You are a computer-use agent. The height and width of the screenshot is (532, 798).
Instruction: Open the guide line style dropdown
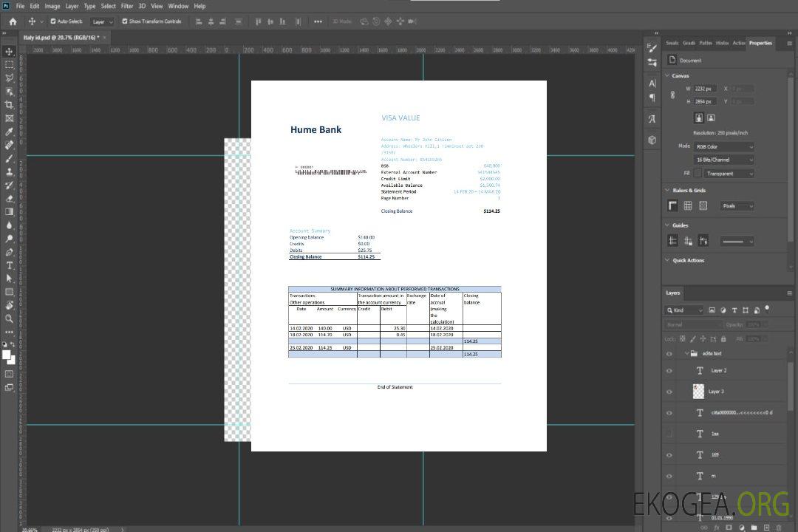[x=737, y=242]
